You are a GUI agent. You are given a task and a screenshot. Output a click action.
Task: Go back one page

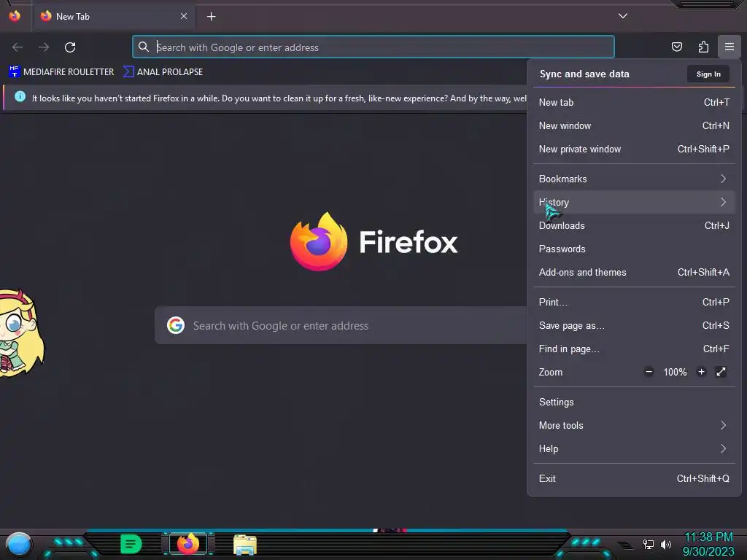(18, 47)
